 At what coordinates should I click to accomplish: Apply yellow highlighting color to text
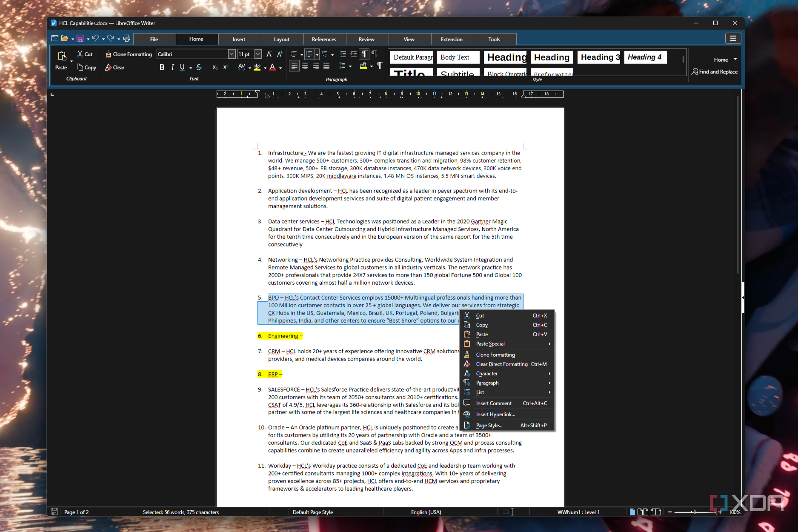click(x=257, y=67)
